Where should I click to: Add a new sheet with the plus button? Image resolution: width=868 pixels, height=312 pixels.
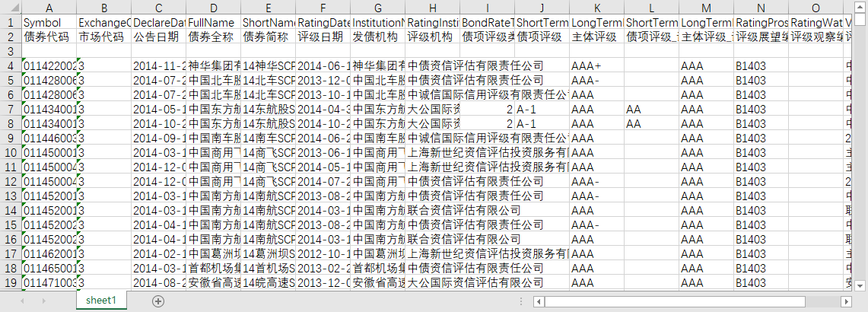(x=158, y=301)
